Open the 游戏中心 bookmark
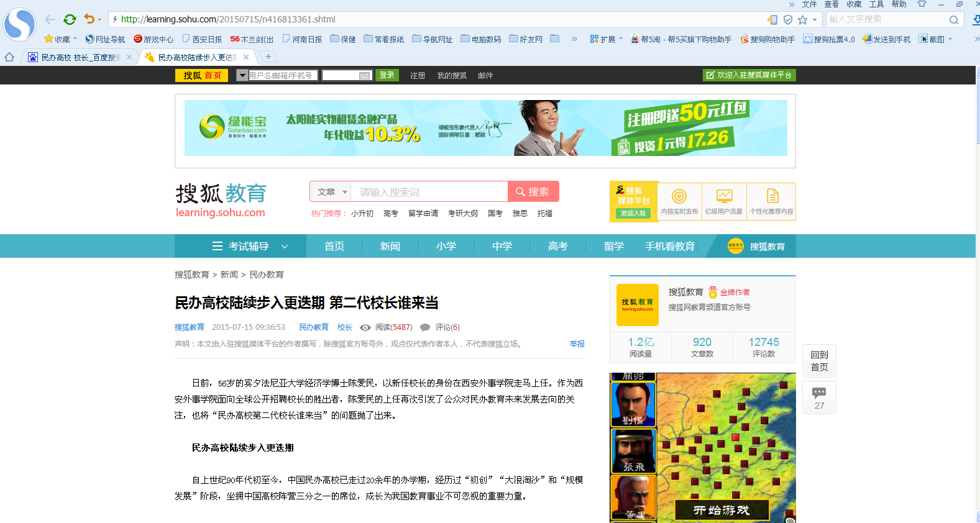The width and height of the screenshot is (980, 523). [x=153, y=39]
